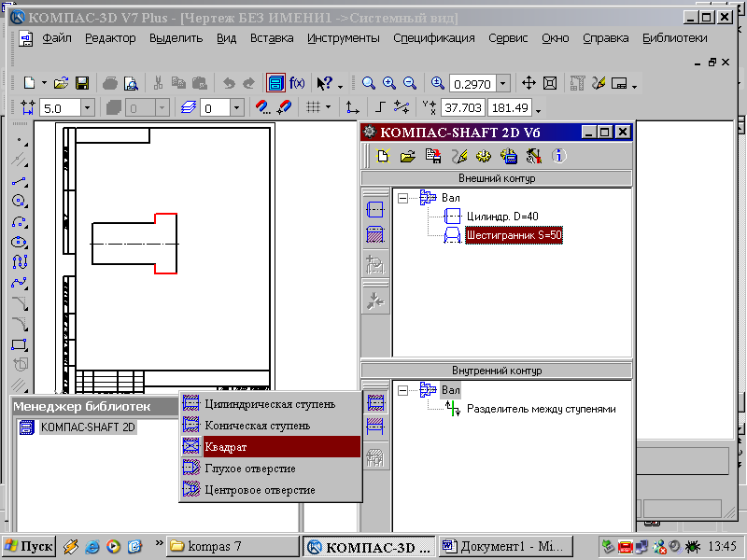Open the zoom scale 0.2970 dropdown
The width and height of the screenshot is (747, 560).
tap(503, 84)
